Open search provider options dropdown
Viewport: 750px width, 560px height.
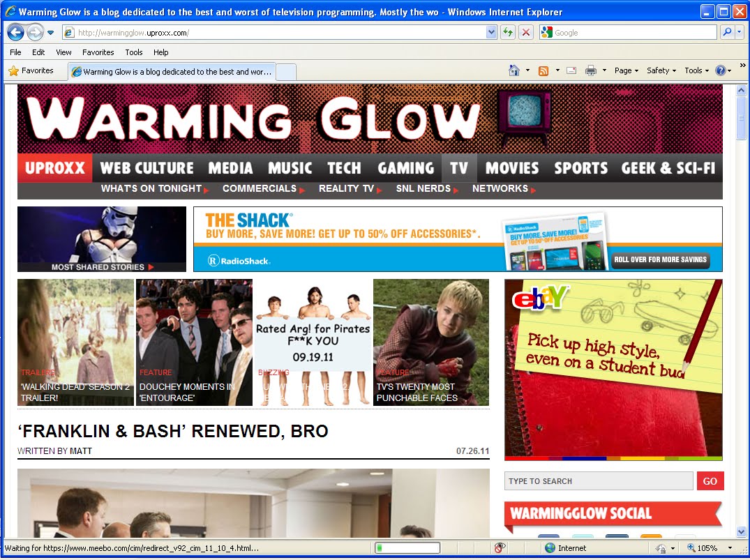pos(739,33)
